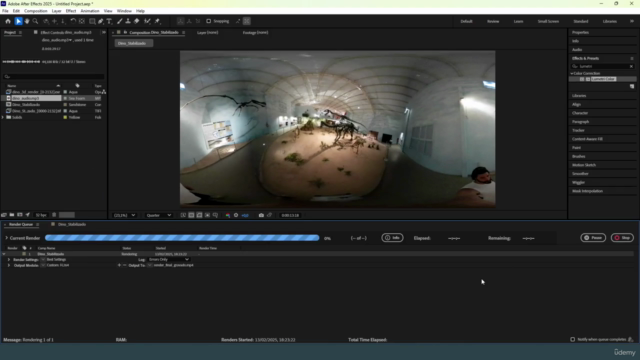Switch to the Small Screen workspace
640x360 pixels.
[x=548, y=21]
